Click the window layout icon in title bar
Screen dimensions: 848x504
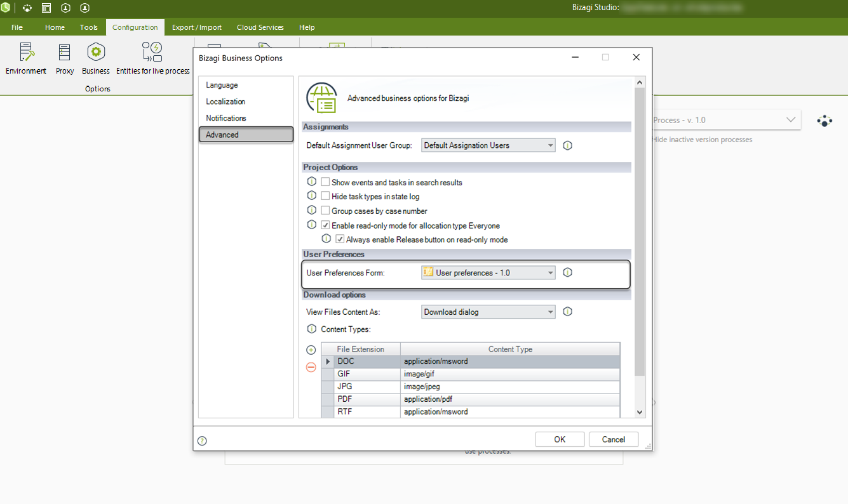(x=46, y=8)
